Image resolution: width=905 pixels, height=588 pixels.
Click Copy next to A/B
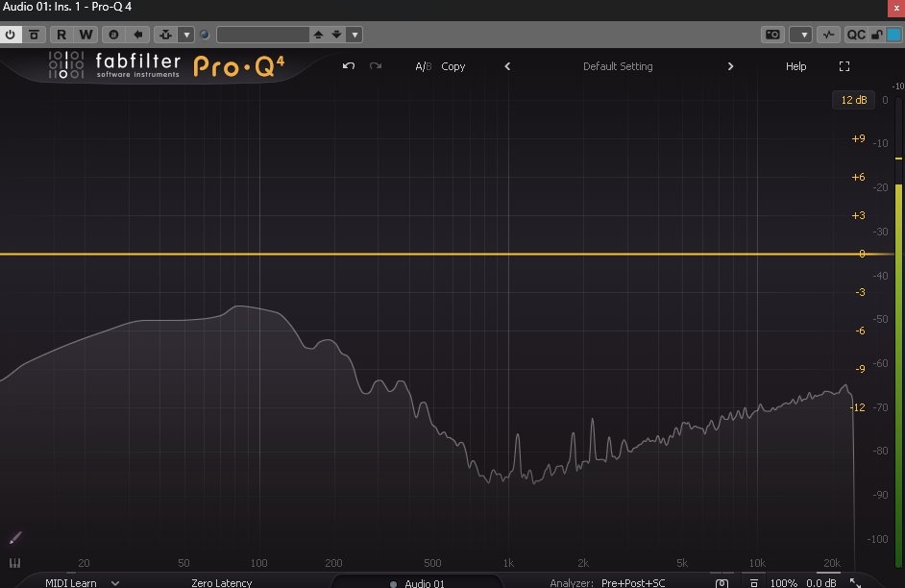tap(453, 66)
